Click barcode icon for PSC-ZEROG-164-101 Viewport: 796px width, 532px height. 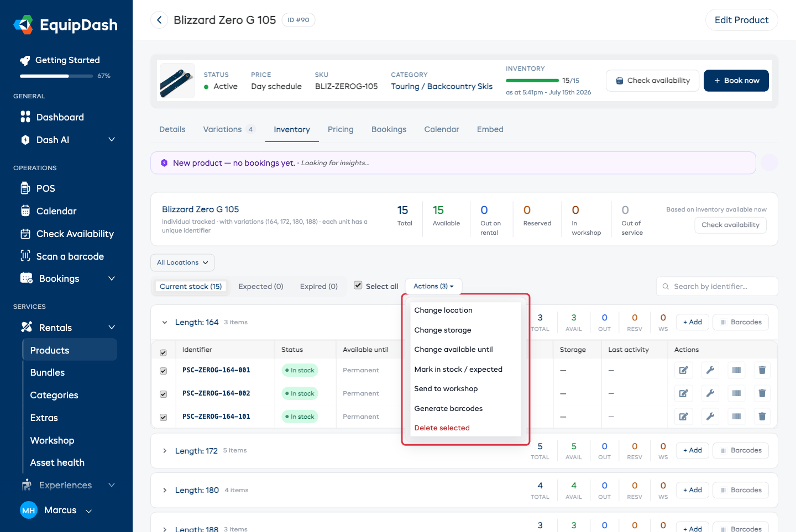click(736, 417)
